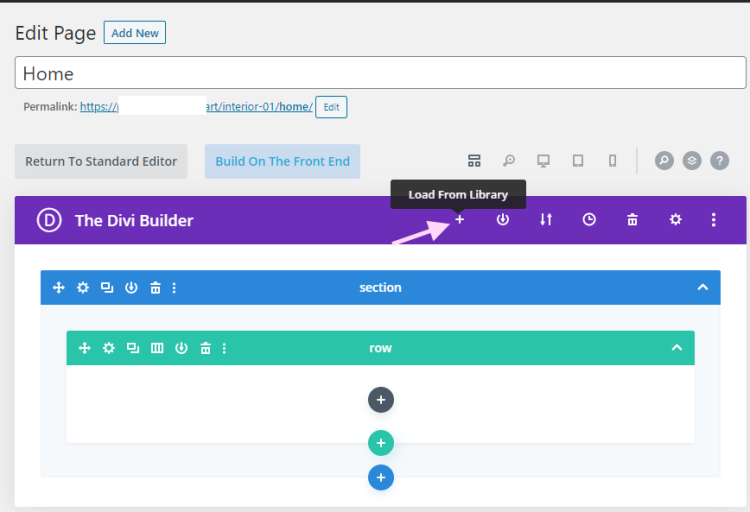
Task: Open section three-dot more options
Action: click(174, 288)
